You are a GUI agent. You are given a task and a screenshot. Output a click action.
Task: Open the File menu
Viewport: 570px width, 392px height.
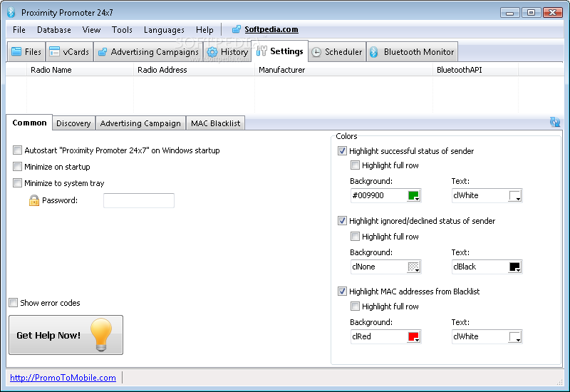19,30
